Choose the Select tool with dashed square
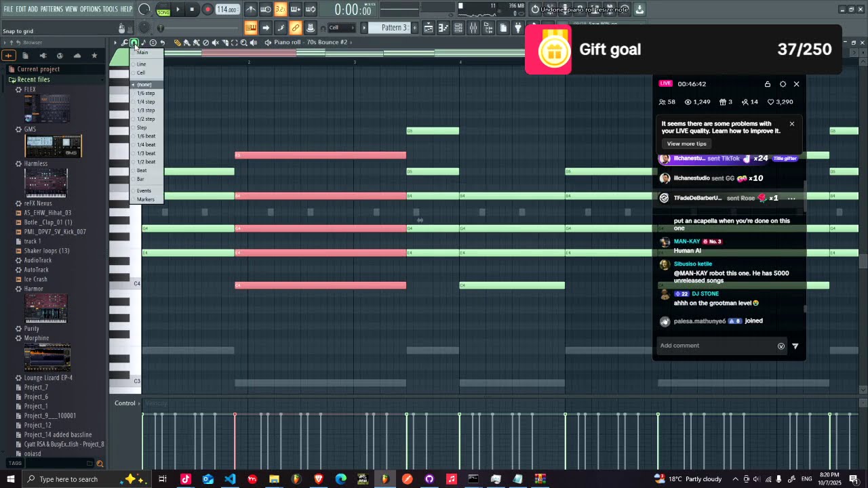Screen dimensions: 868x488 click(234, 43)
